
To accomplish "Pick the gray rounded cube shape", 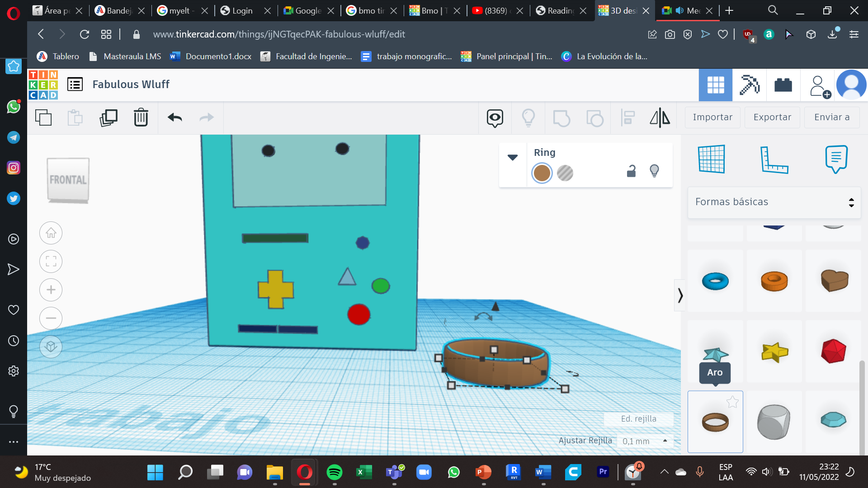I will click(x=774, y=422).
